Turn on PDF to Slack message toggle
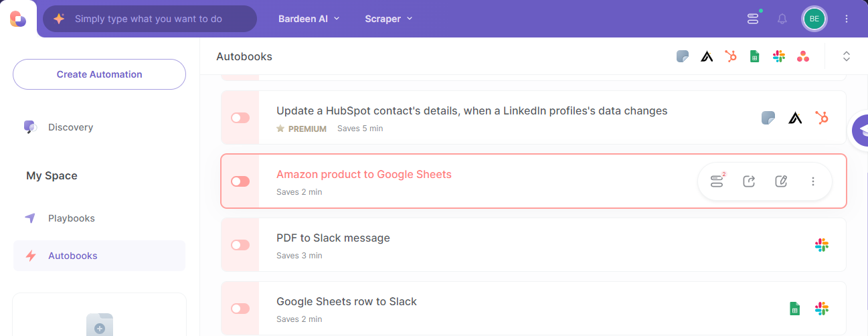The height and width of the screenshot is (336, 868). (x=240, y=245)
